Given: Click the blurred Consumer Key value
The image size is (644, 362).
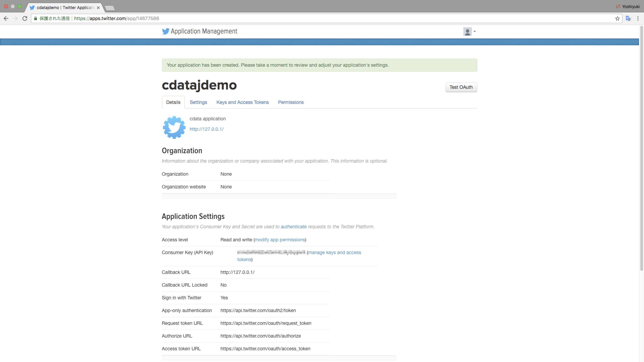Looking at the screenshot, I should click(x=271, y=252).
